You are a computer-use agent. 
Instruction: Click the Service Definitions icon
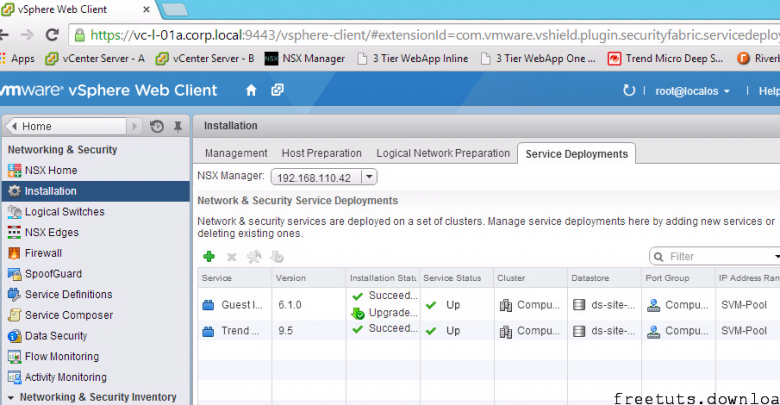point(14,295)
